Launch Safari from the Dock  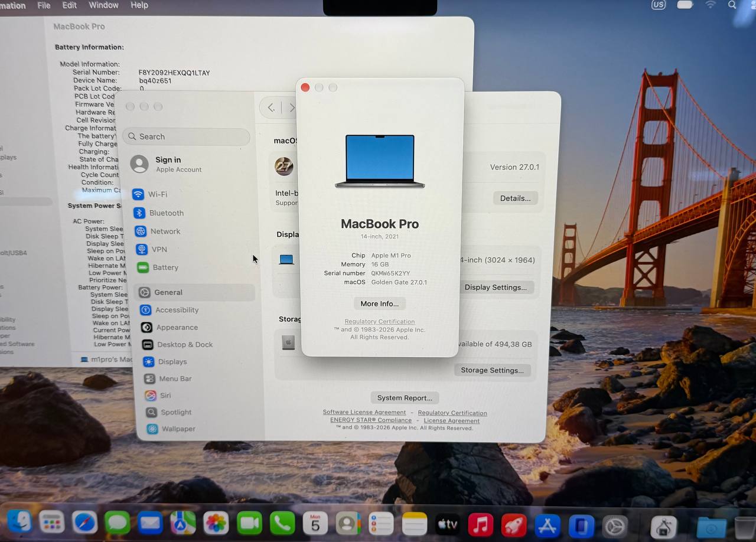[x=85, y=522]
